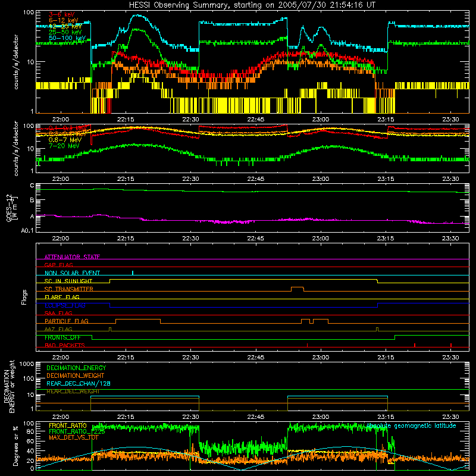Click the green 25-50 keV legend label
This screenshot has height=476, width=476.
(x=65, y=32)
